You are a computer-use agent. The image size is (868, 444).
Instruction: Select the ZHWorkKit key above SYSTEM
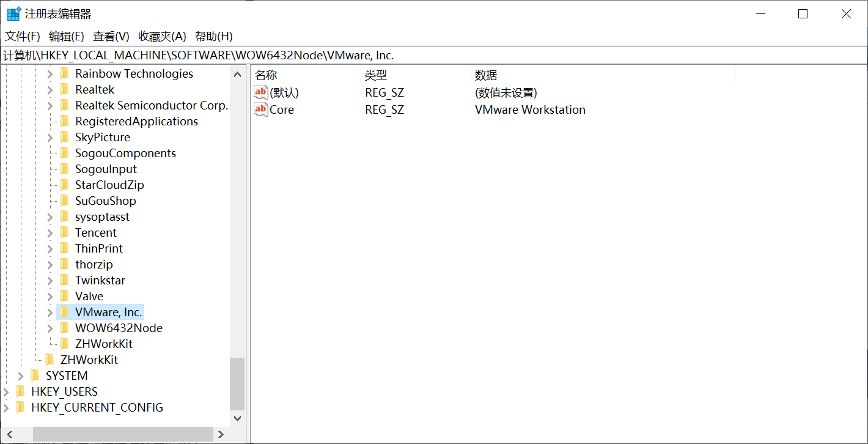pos(89,360)
